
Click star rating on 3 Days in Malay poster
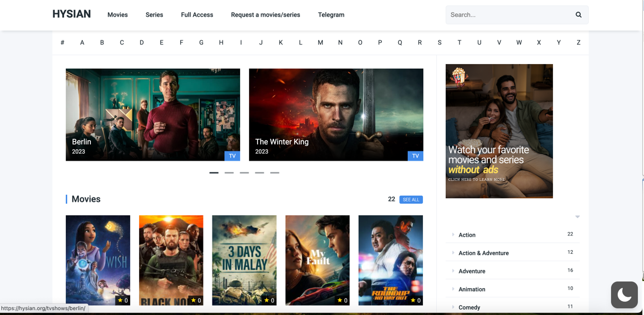coord(269,300)
